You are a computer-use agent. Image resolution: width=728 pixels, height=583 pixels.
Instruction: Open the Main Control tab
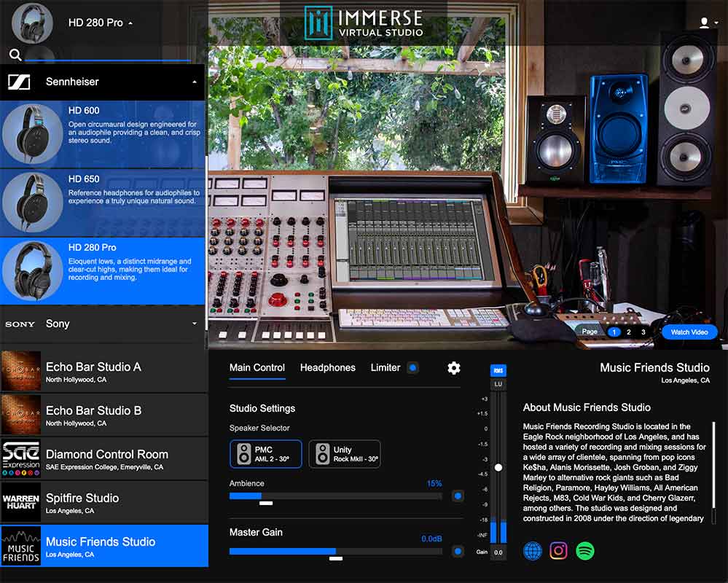(257, 368)
